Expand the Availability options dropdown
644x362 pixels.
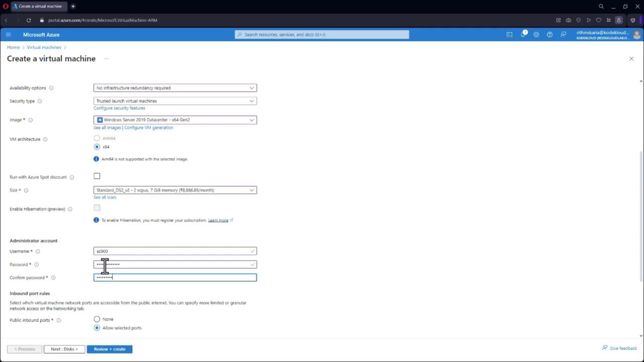point(175,88)
